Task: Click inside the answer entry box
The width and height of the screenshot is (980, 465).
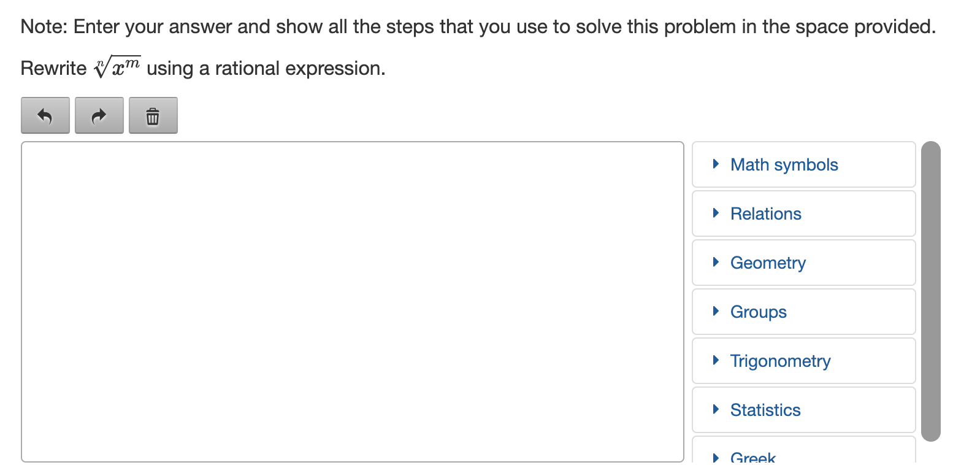Action: tap(353, 302)
